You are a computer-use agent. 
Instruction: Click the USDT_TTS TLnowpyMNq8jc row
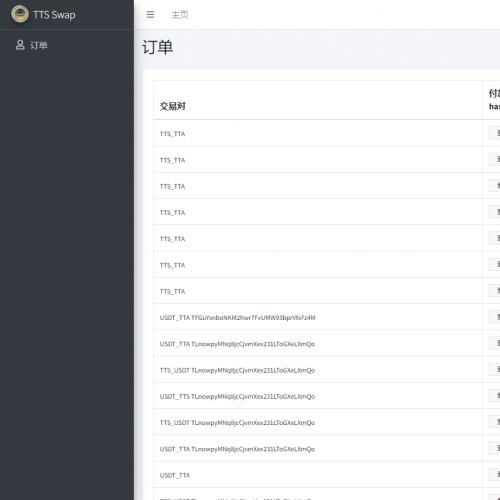[x=327, y=396]
